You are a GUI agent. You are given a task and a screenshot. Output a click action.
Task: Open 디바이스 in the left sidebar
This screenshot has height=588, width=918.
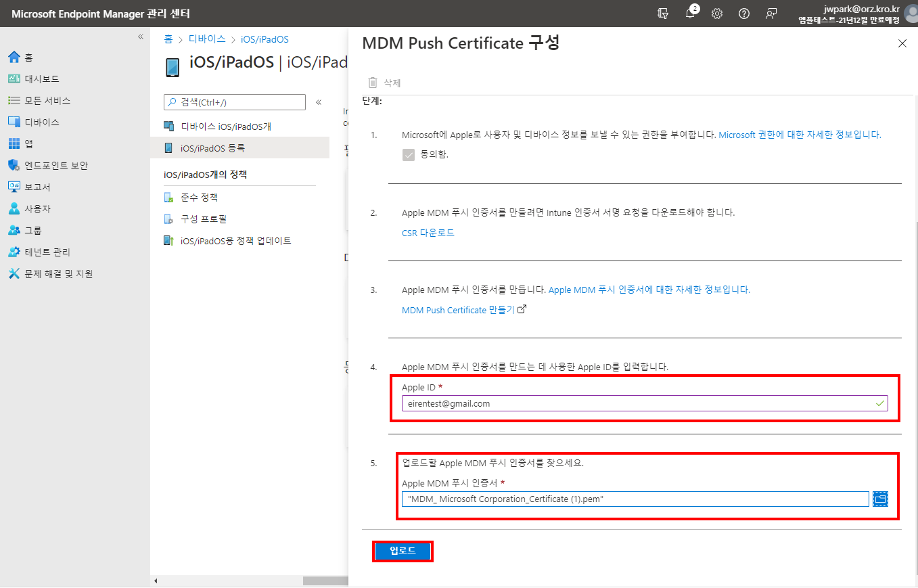34,122
